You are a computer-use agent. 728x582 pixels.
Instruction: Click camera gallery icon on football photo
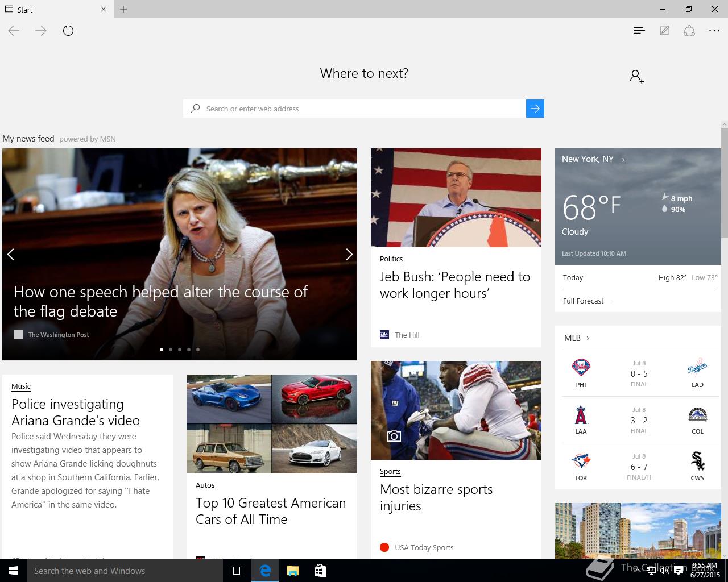pyautogui.click(x=394, y=436)
